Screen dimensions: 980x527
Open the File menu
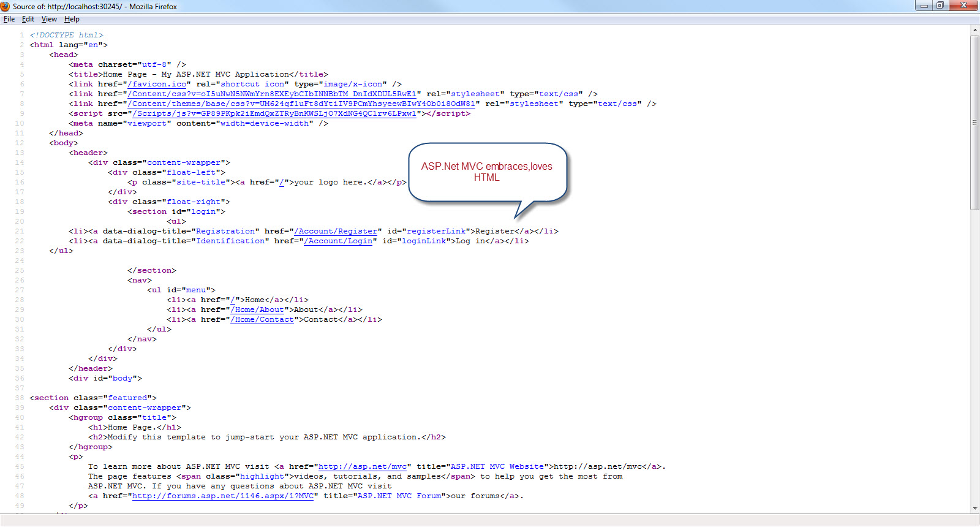tap(9, 19)
